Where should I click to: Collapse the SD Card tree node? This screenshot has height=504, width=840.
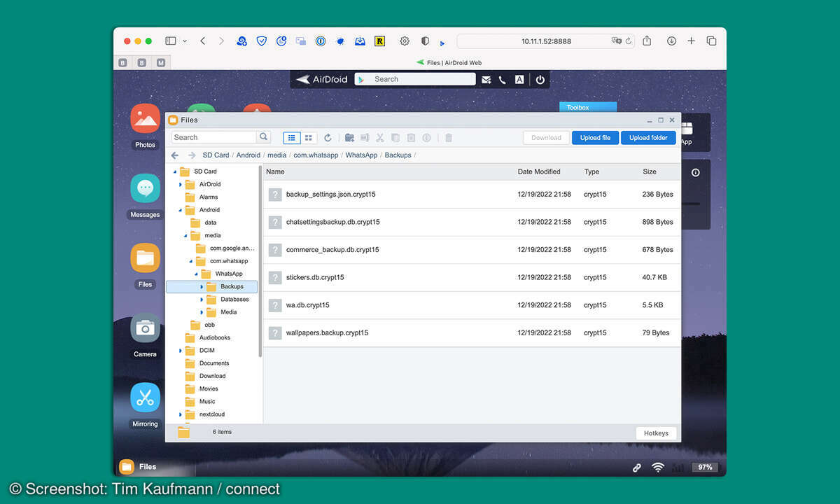(175, 171)
